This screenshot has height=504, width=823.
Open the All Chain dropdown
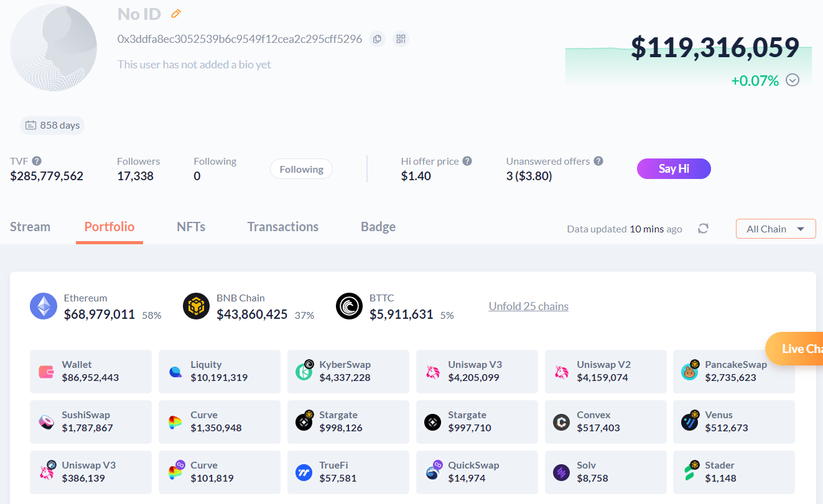point(775,229)
